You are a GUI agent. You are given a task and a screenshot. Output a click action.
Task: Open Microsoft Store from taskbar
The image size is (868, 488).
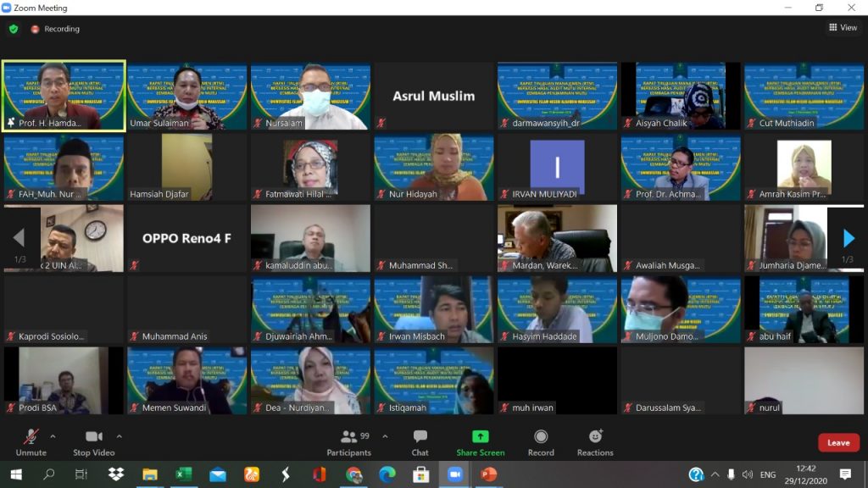[x=420, y=474]
